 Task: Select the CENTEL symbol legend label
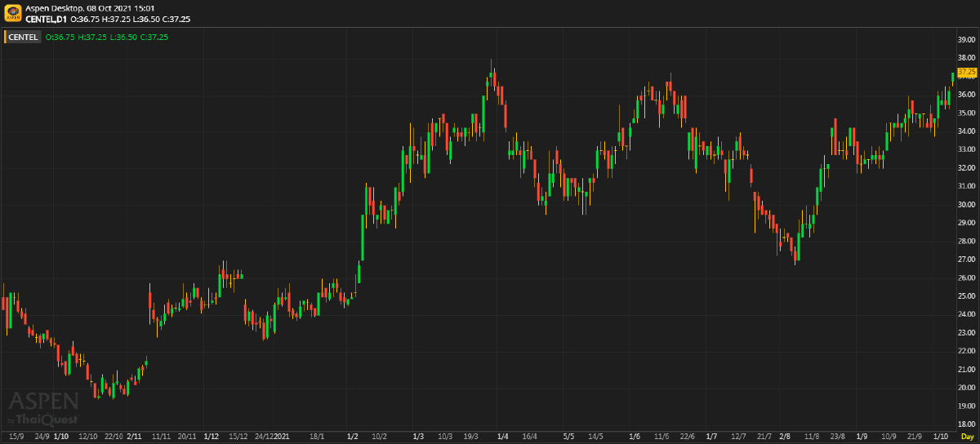[x=24, y=37]
